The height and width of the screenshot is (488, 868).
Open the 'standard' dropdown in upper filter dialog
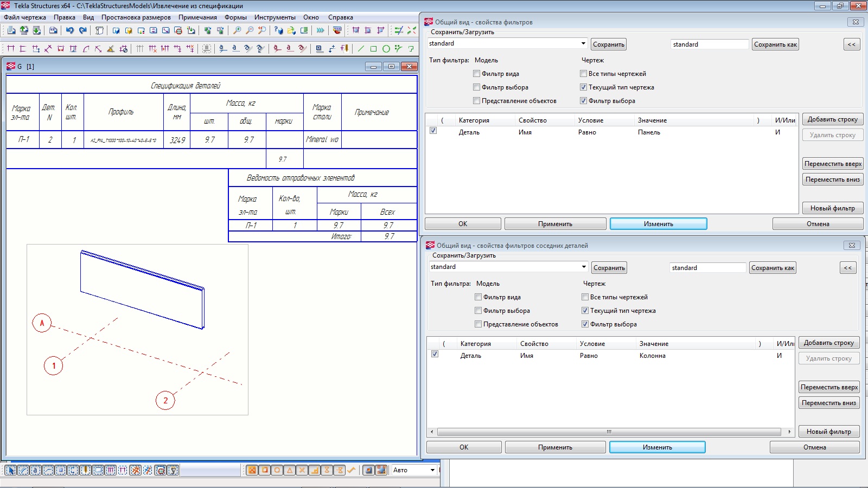583,43
